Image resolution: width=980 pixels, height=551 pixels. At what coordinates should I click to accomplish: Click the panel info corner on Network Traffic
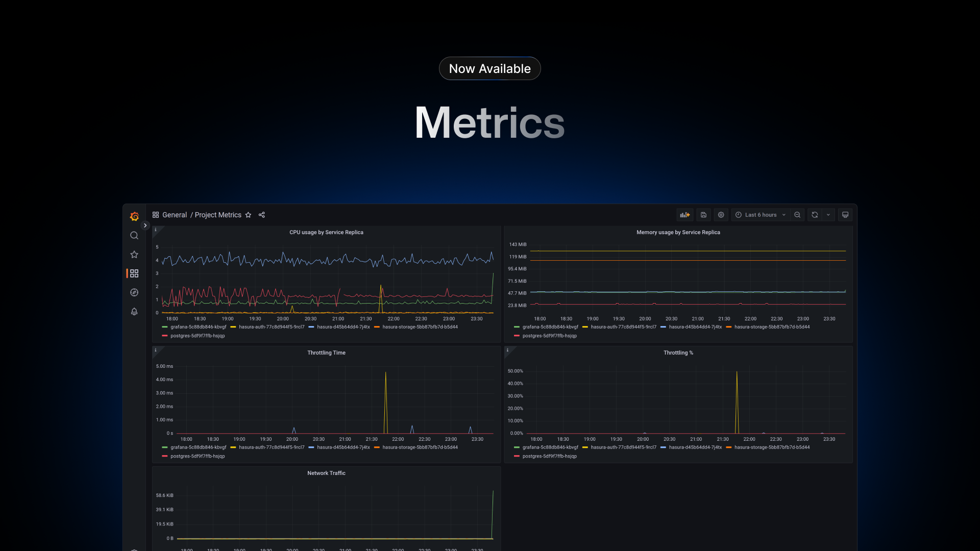pyautogui.click(x=156, y=471)
